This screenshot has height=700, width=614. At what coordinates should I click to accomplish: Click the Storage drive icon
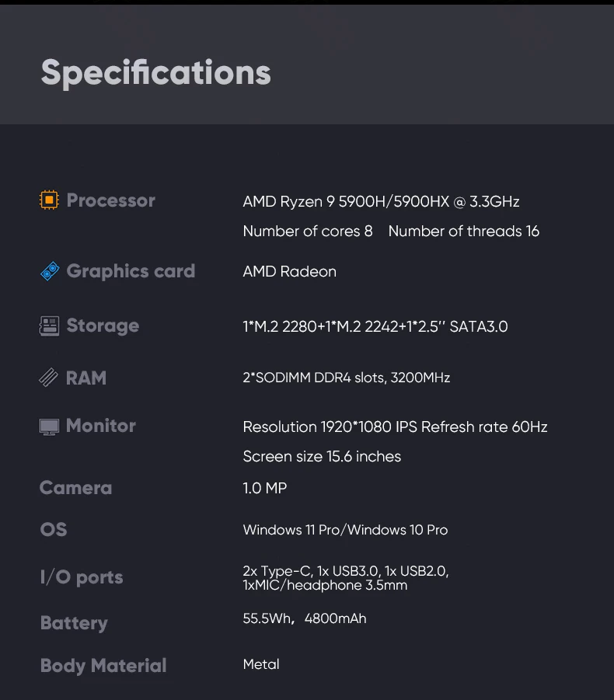49,326
